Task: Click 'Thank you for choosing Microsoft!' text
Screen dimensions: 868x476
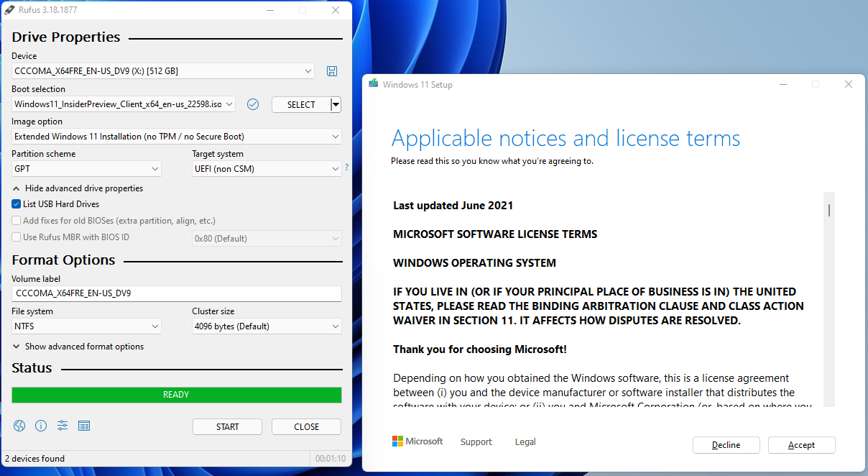Action: coord(480,349)
